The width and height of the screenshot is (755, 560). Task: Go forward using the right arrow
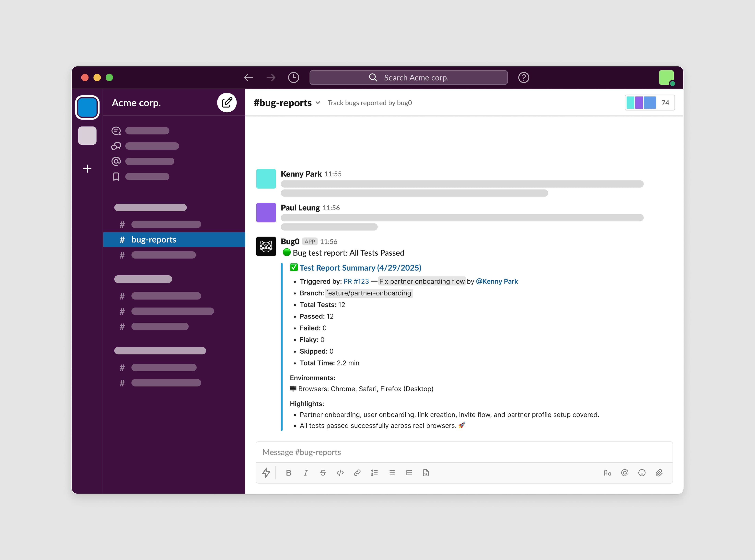click(x=271, y=78)
